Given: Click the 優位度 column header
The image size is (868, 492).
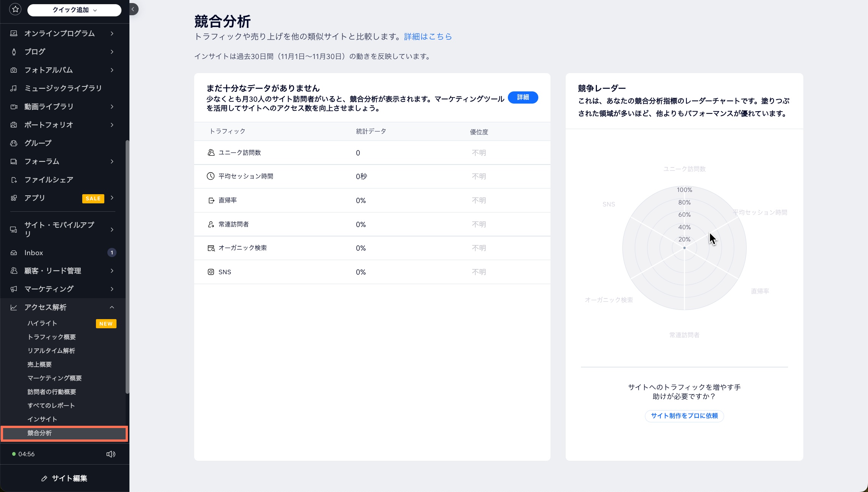Looking at the screenshot, I should tap(479, 132).
